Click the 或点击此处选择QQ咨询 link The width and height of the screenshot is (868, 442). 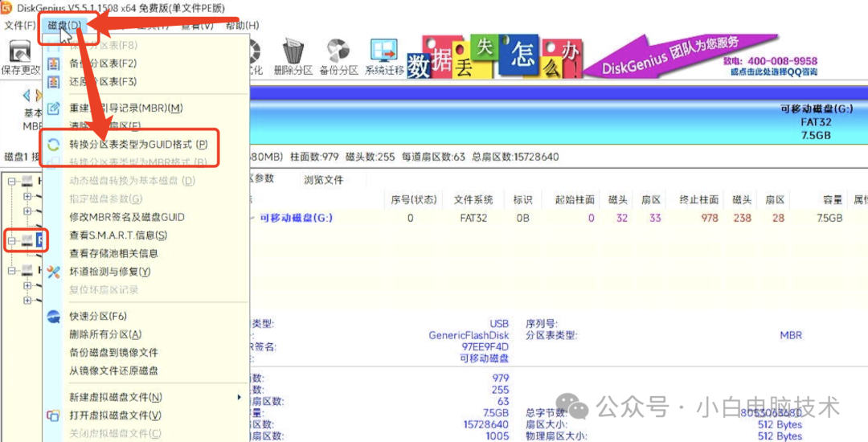(773, 72)
